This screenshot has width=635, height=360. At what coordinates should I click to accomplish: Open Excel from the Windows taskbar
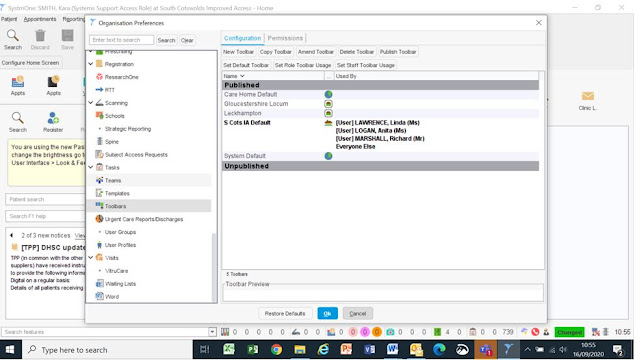click(x=229, y=349)
